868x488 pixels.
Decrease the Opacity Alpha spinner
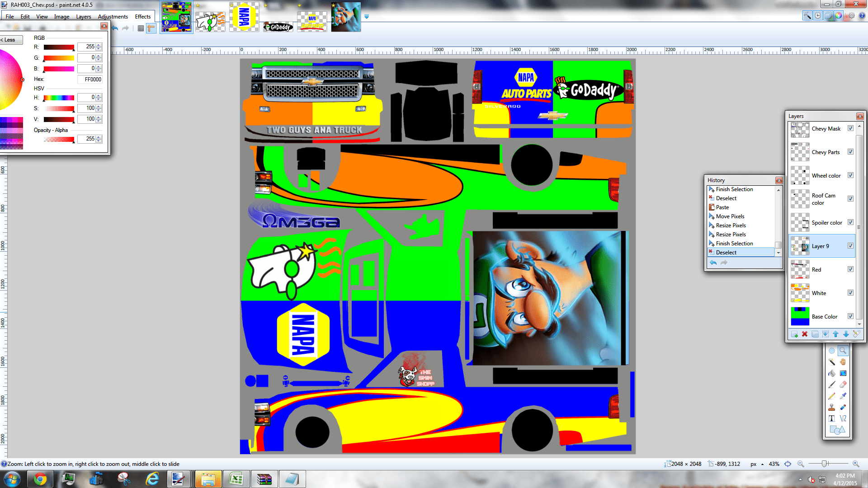pyautogui.click(x=99, y=141)
